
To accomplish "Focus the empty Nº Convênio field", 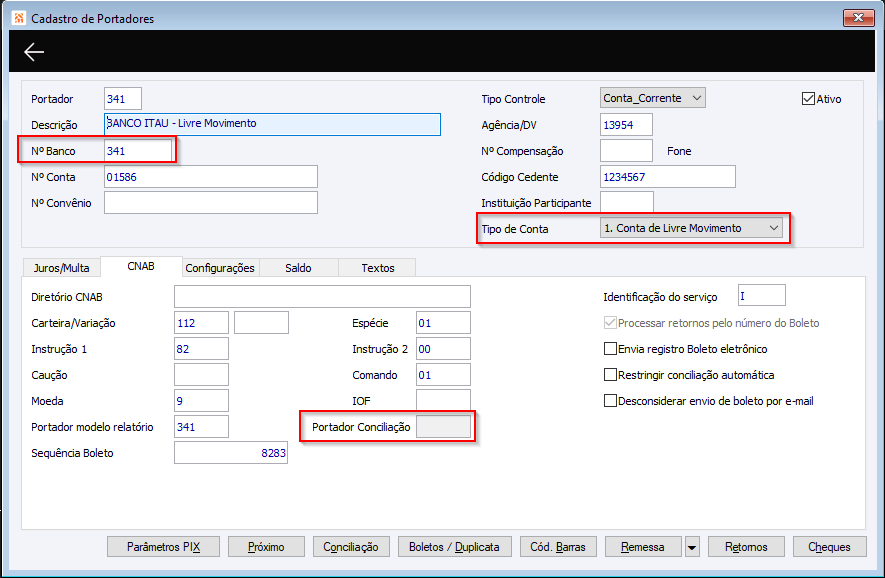I will 211,203.
